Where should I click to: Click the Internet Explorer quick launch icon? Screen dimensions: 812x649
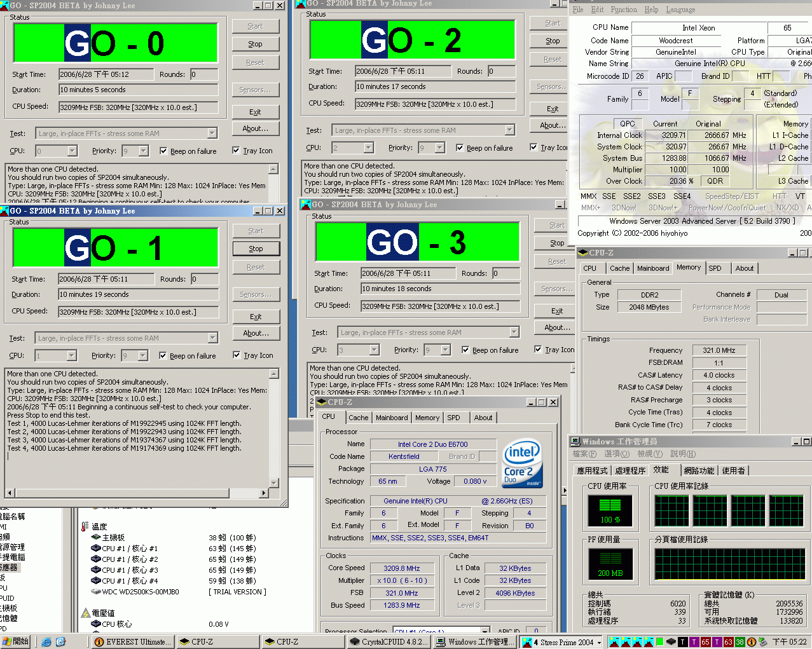(46, 641)
